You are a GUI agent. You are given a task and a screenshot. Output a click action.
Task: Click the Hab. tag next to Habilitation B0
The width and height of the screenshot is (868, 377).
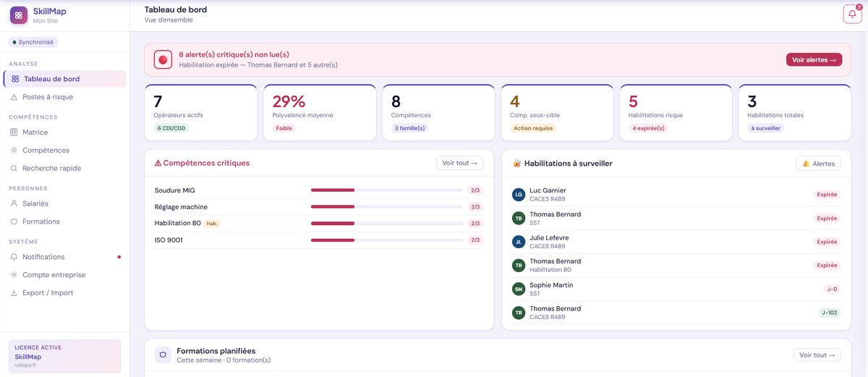[212, 224]
